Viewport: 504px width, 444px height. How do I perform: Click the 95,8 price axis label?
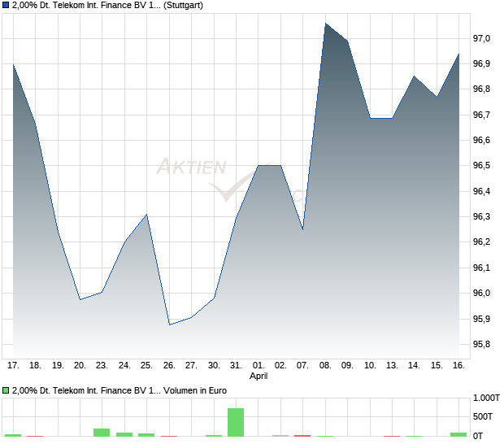coord(481,344)
